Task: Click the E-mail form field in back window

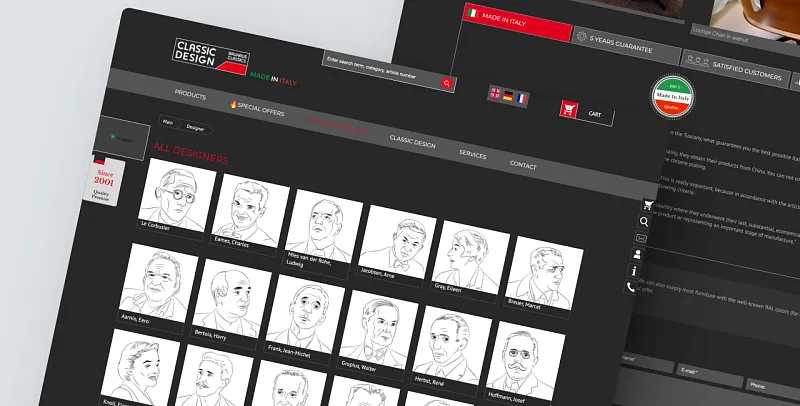Action: tap(711, 375)
